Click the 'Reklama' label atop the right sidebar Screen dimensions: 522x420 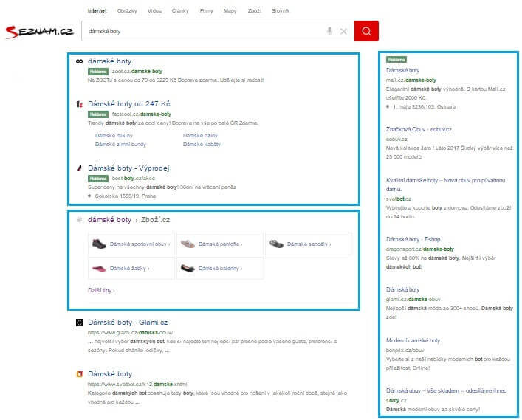[x=396, y=60]
